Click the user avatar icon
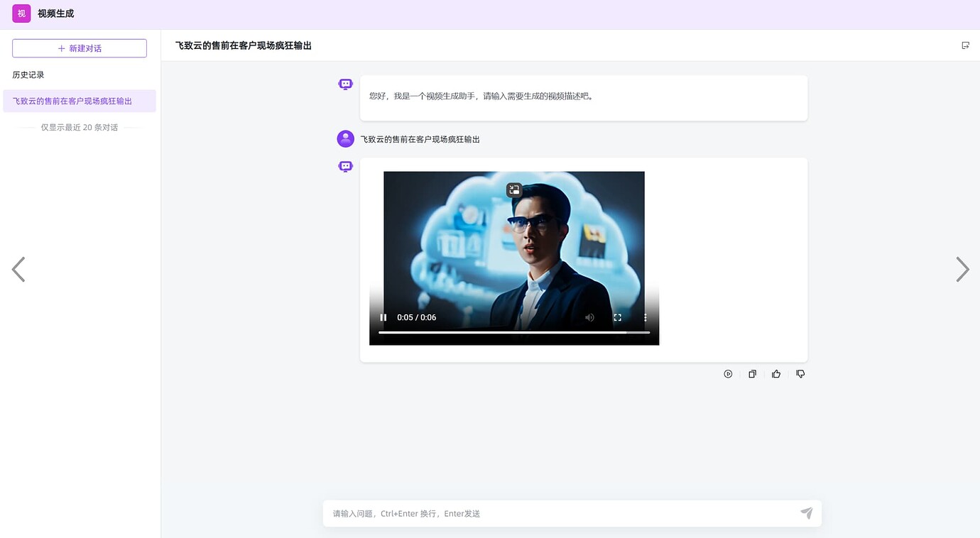The height and width of the screenshot is (538, 980). coord(346,138)
